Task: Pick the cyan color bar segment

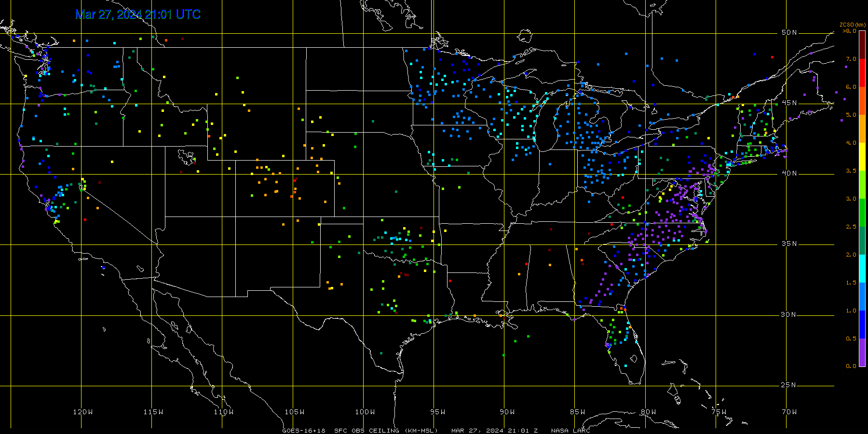Action: (862, 268)
